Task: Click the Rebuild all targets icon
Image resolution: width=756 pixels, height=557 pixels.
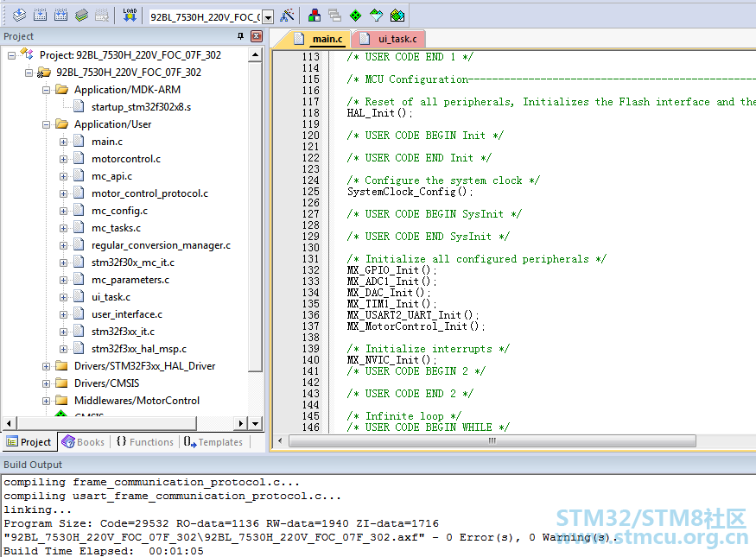Action: coord(60,16)
